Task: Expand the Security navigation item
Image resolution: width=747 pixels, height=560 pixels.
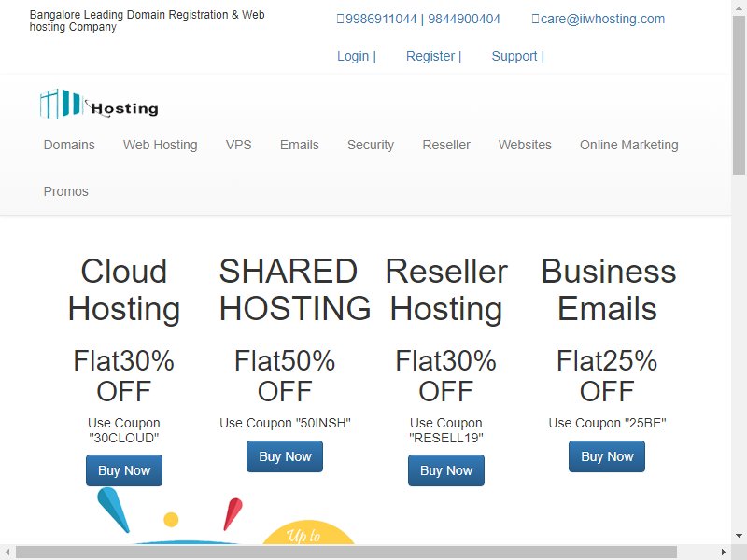Action: click(x=371, y=145)
